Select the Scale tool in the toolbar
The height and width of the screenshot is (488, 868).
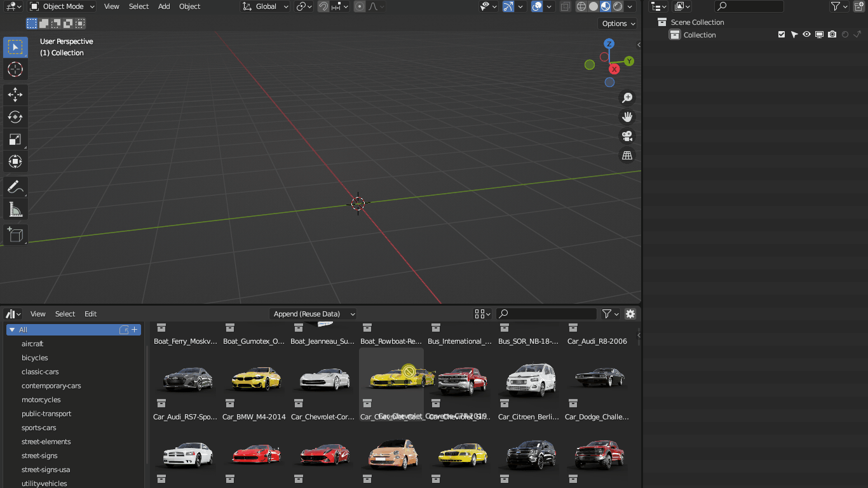click(x=15, y=139)
